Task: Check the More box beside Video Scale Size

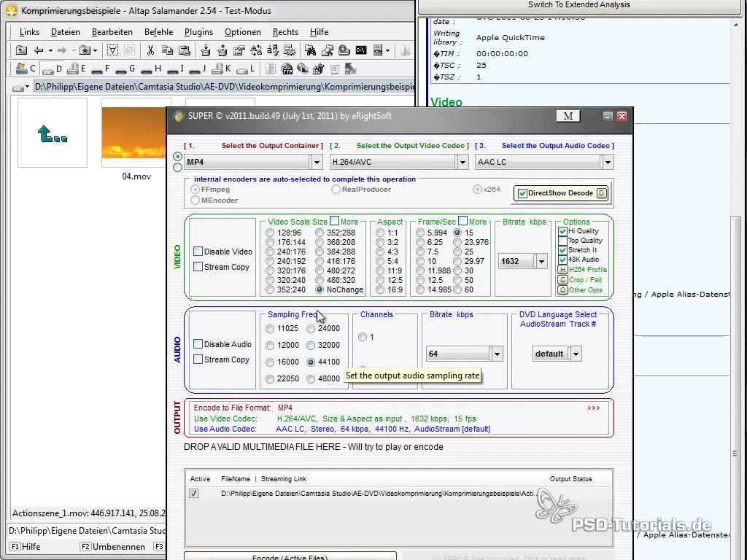Action: tap(334, 221)
